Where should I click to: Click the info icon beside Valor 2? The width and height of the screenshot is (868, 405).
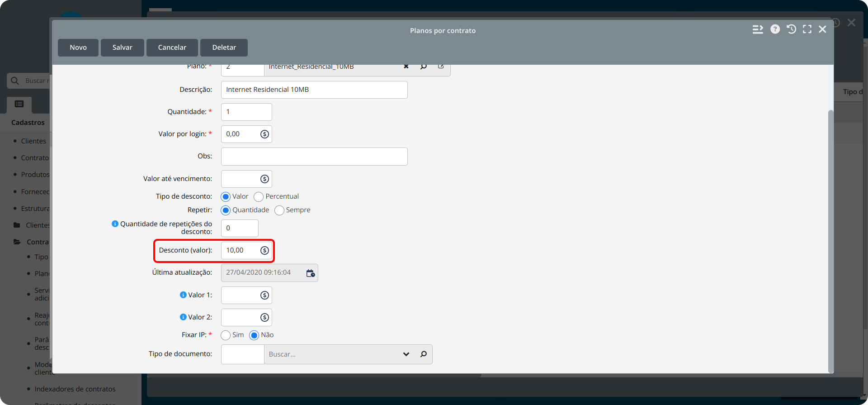(x=183, y=317)
